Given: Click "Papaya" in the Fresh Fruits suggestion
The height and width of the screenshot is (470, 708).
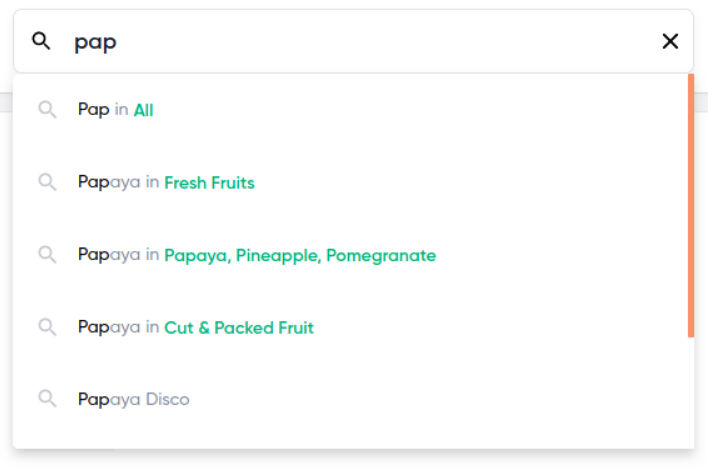Looking at the screenshot, I should click(x=109, y=183).
